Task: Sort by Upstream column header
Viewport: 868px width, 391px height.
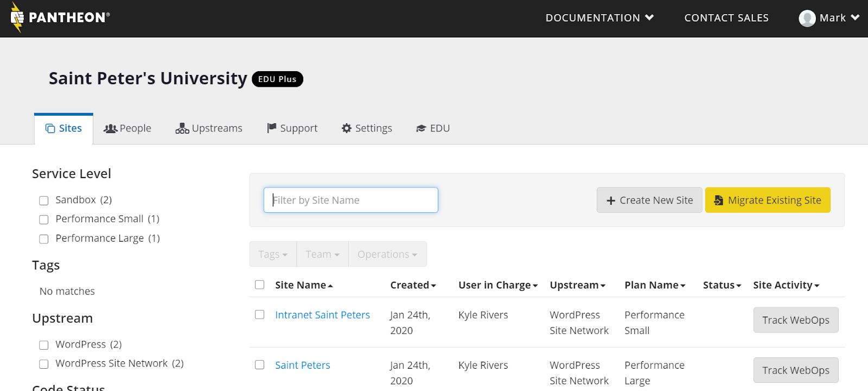Action: 577,285
